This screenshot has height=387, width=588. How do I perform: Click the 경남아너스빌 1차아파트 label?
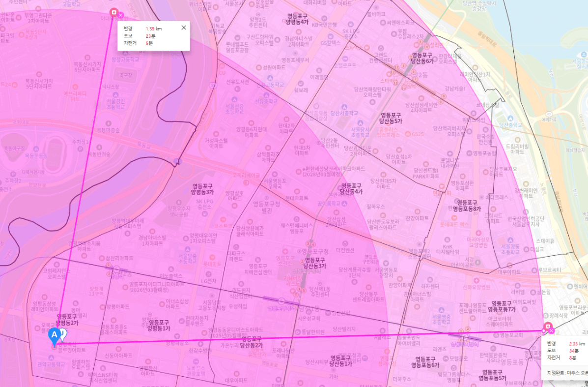(x=152, y=240)
